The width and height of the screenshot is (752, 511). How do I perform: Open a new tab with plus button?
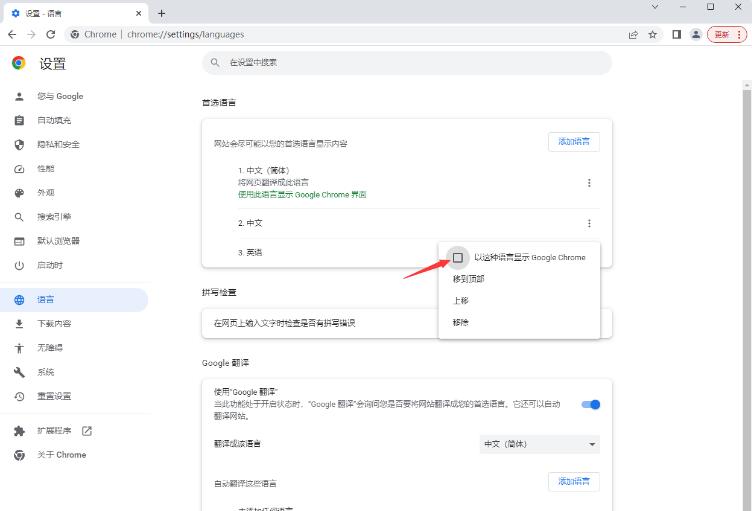(x=161, y=13)
